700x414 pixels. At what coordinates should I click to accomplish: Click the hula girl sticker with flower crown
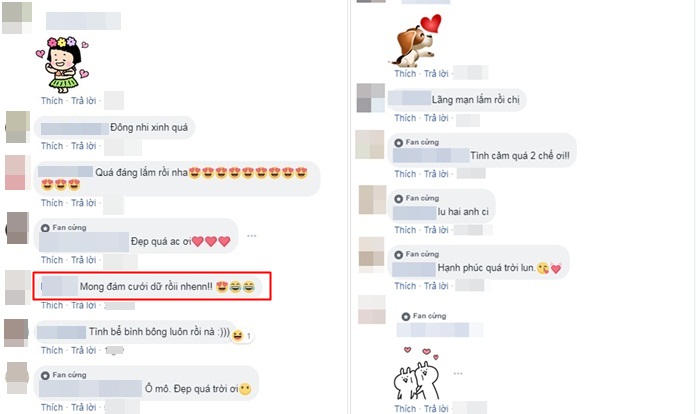click(62, 64)
